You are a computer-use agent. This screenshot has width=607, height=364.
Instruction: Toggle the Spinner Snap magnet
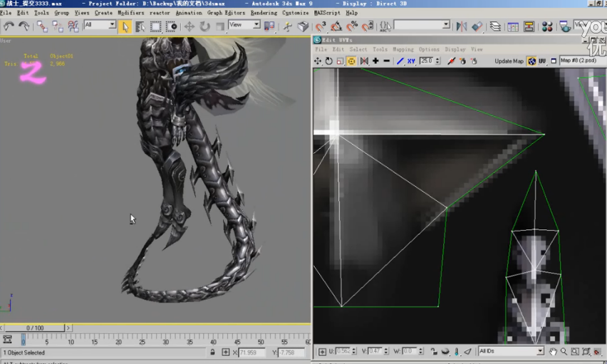[367, 26]
